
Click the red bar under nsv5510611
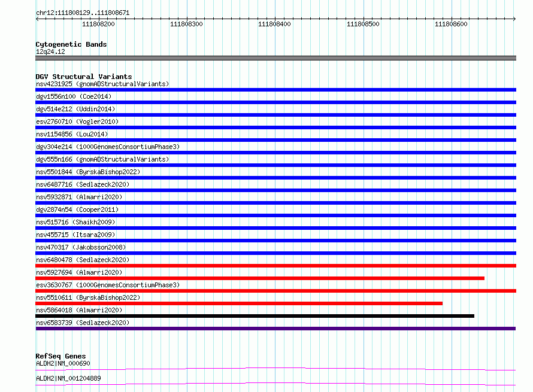tap(239, 303)
